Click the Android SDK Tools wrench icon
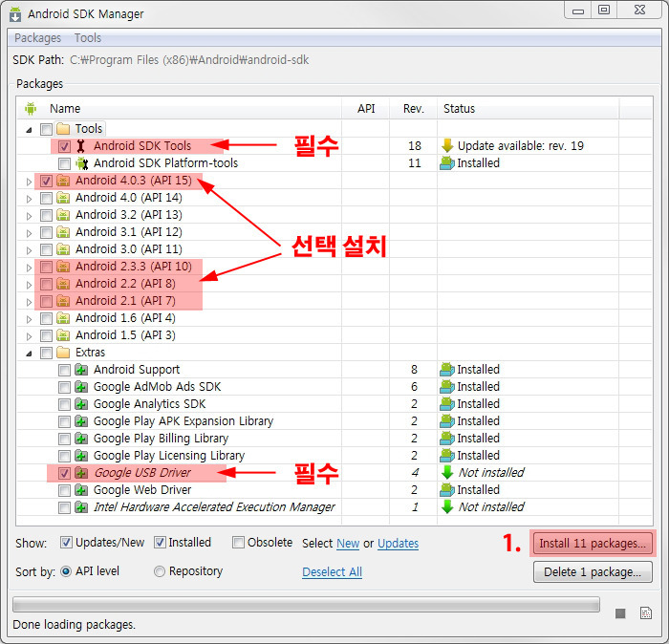The image size is (669, 644). (x=80, y=146)
